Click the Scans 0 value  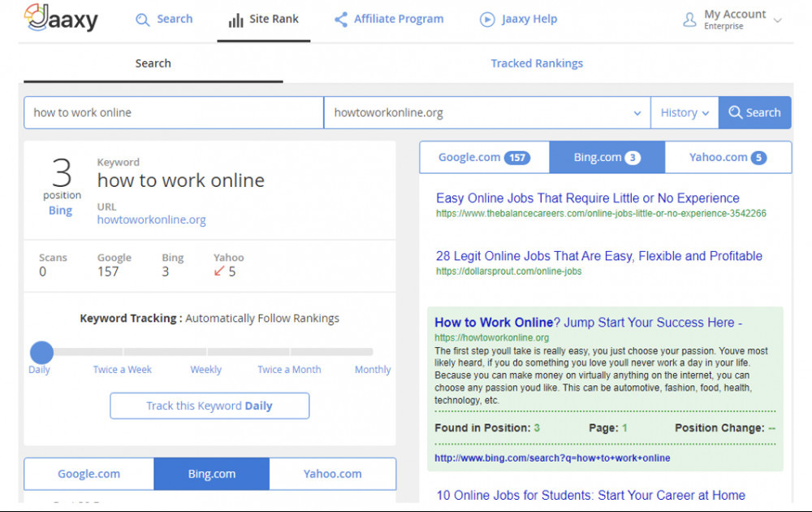tap(42, 271)
